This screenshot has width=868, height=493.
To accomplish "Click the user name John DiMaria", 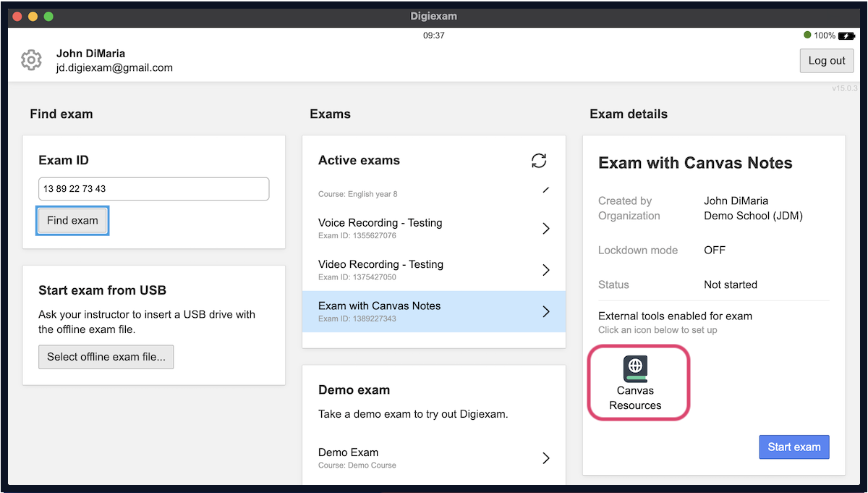I will click(91, 54).
